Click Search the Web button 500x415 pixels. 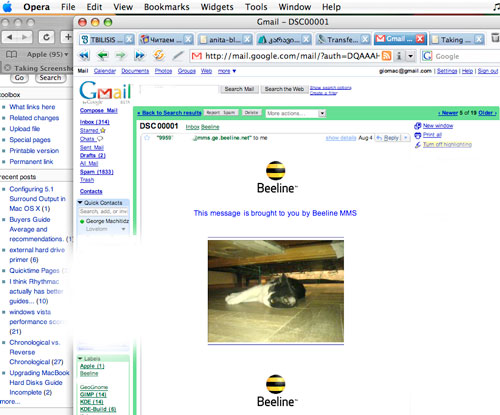(x=284, y=89)
